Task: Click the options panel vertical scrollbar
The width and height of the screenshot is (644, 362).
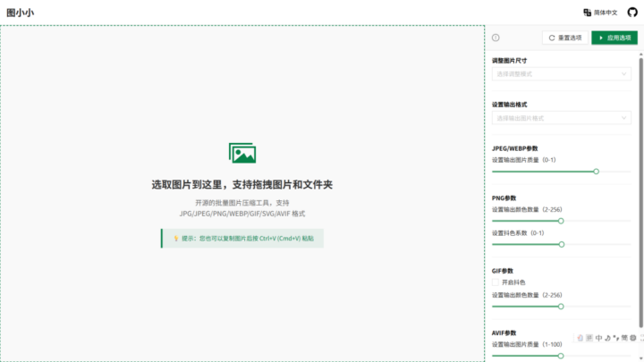Action: point(641,193)
